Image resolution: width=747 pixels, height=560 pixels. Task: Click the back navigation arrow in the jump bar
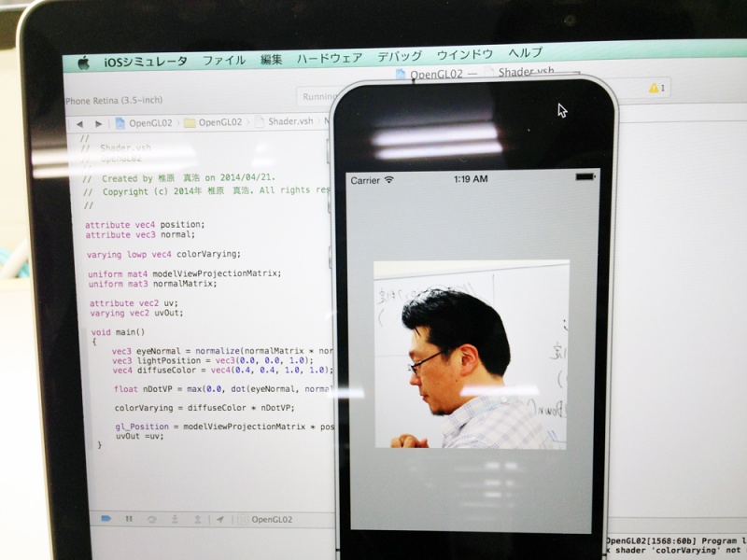[79, 121]
